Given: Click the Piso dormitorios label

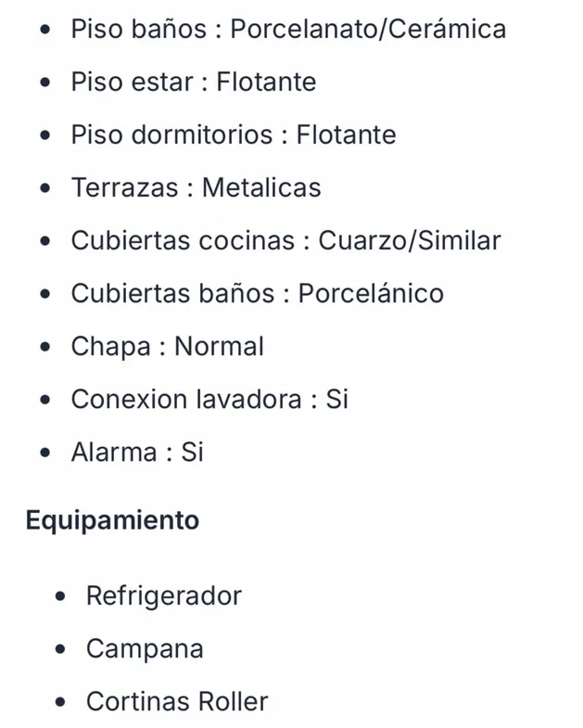Looking at the screenshot, I should point(171,135).
